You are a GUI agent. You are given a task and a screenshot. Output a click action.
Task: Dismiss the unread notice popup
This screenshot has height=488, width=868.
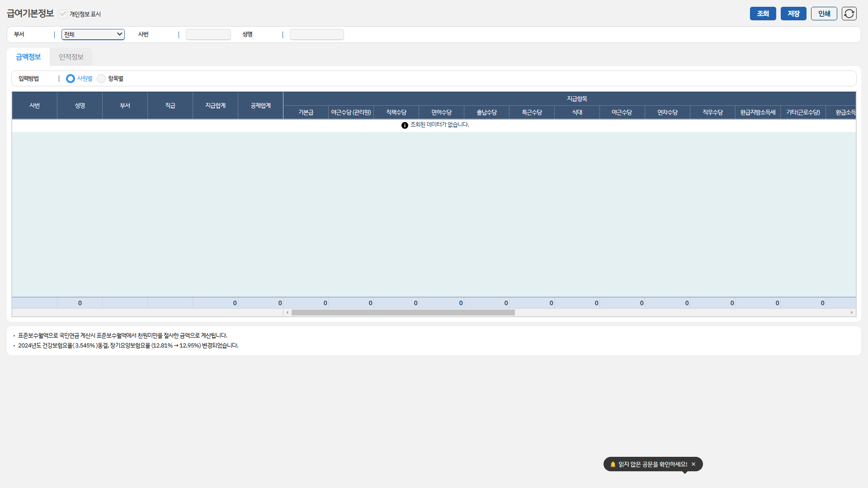693,464
